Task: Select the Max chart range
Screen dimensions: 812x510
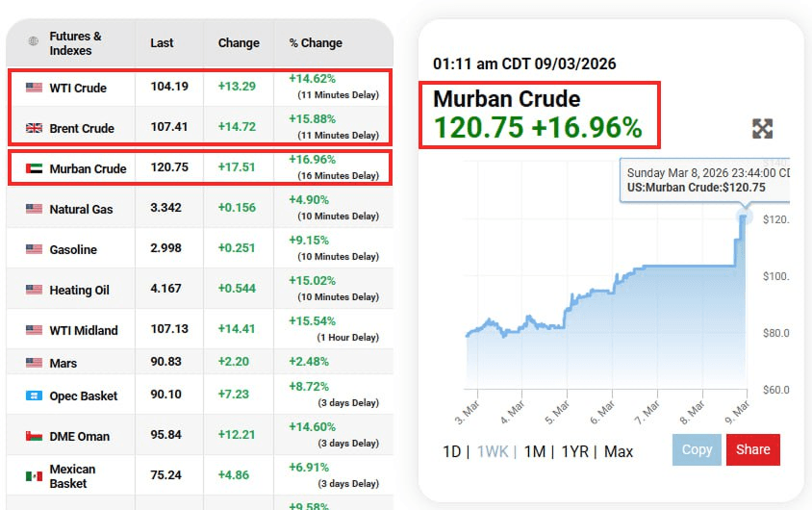Action: click(618, 451)
